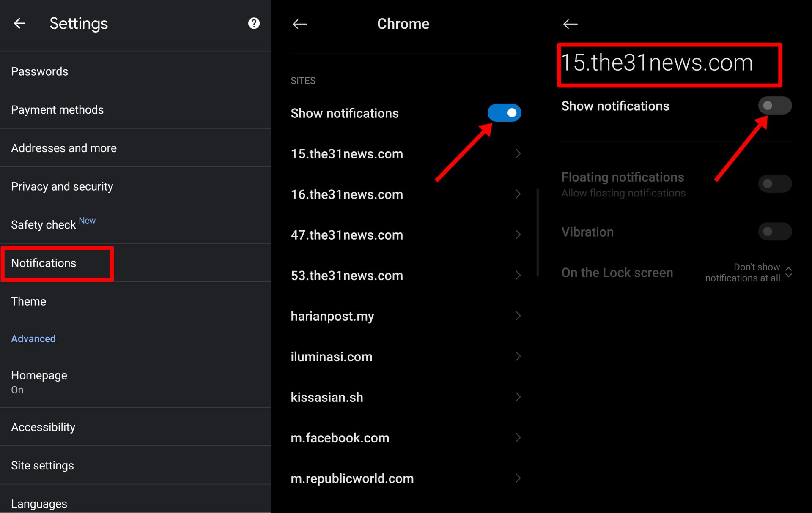Expand 47.the31news.com site entry
812x513 pixels.
[x=347, y=235]
